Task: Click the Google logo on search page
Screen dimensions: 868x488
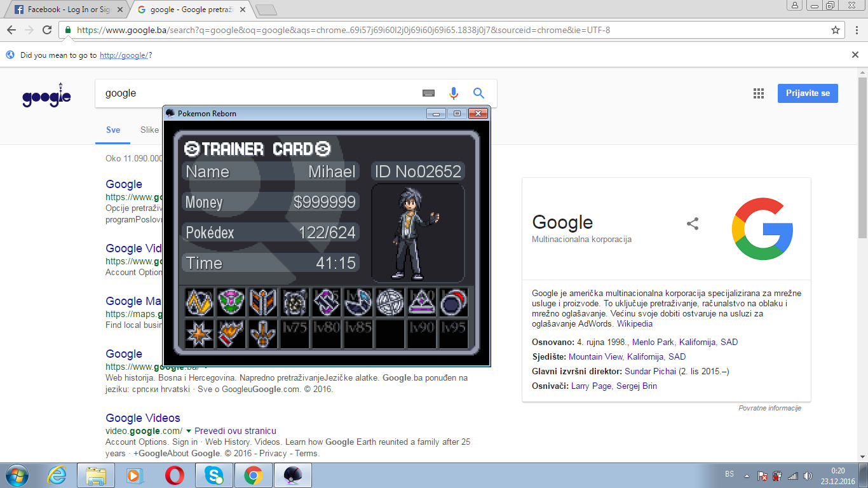Action: click(x=46, y=95)
